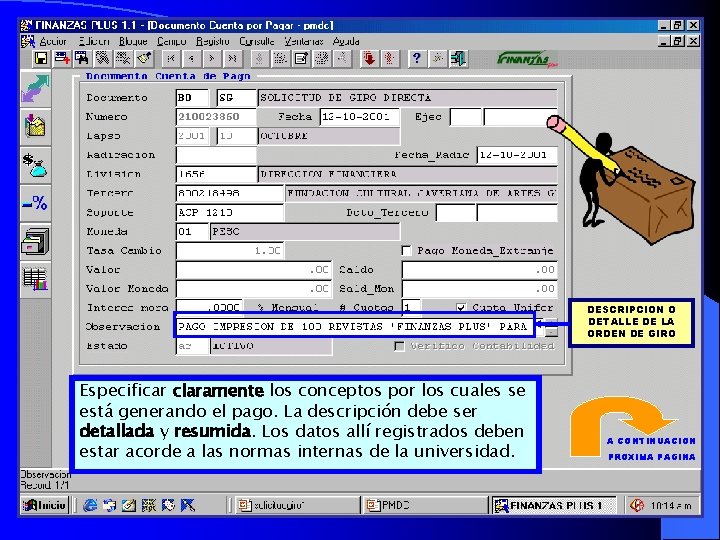
Task: Go to next record toolbar arrow
Action: pos(212,59)
